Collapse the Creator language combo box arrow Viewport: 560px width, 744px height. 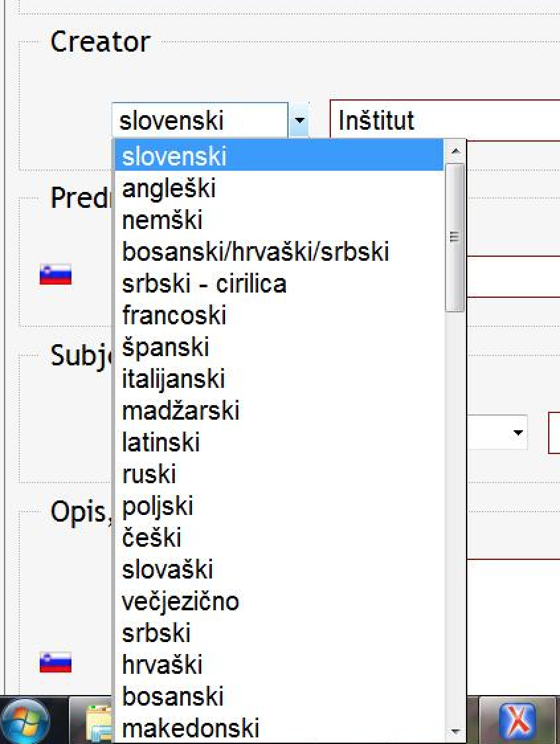click(x=299, y=121)
